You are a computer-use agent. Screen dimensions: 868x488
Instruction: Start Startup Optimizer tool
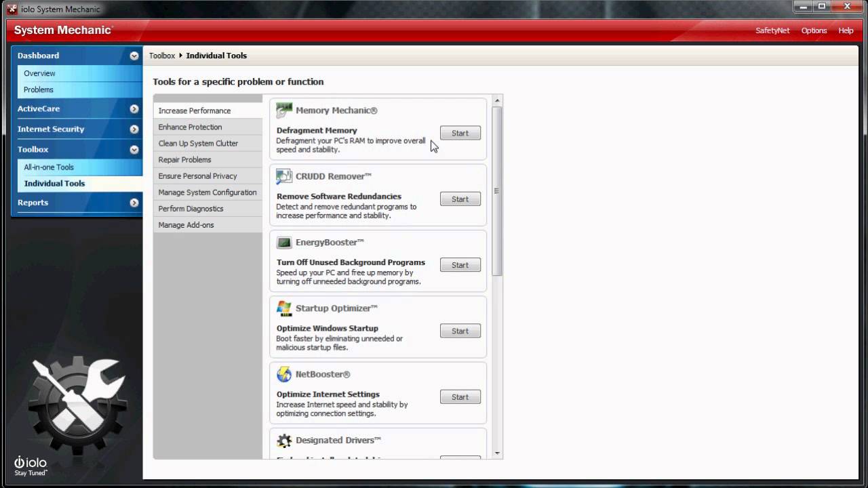pos(460,331)
